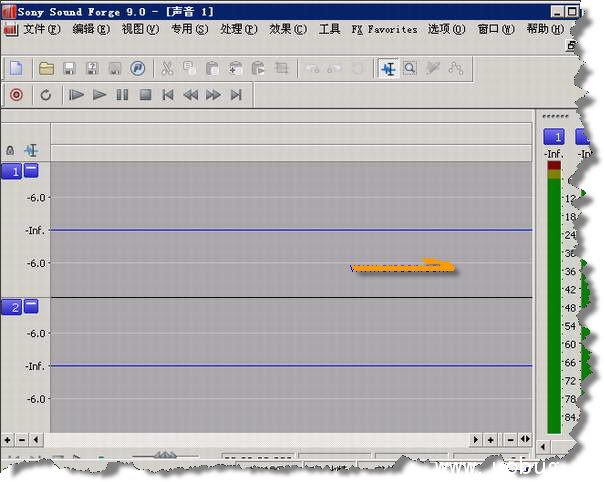Open the 专用(S) menu

(x=189, y=29)
